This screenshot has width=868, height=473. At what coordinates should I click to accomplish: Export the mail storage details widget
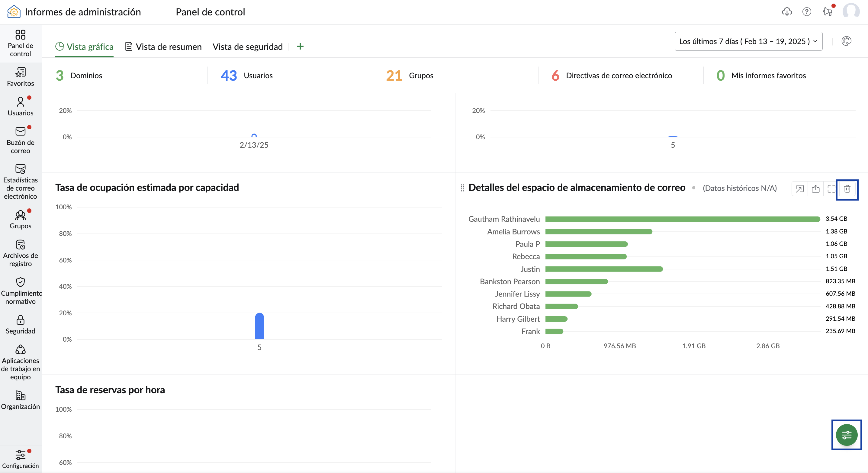coord(815,189)
